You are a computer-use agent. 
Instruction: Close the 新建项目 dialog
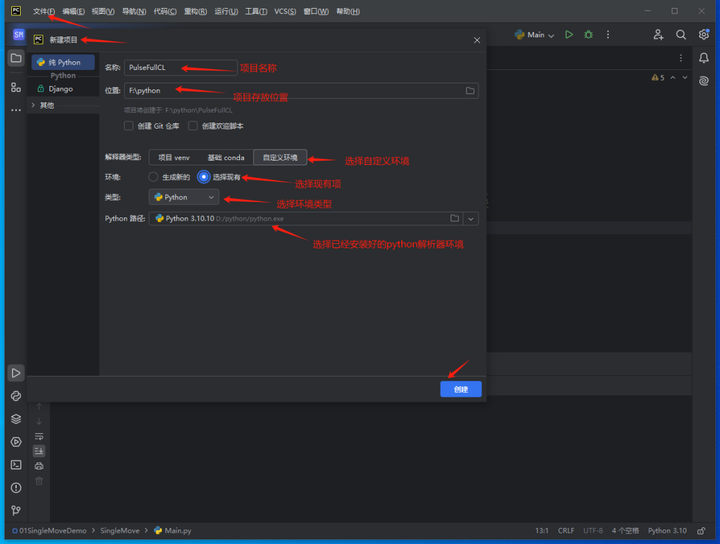pos(477,40)
